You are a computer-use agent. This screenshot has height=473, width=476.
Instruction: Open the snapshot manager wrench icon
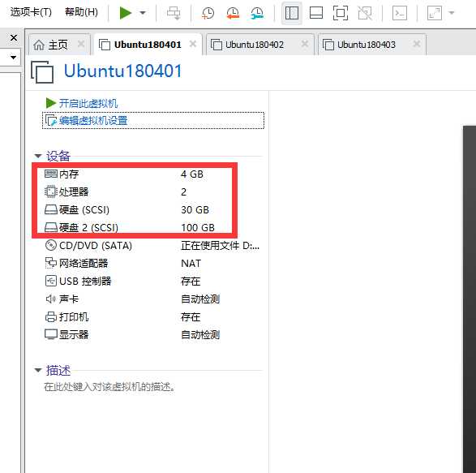click(257, 13)
